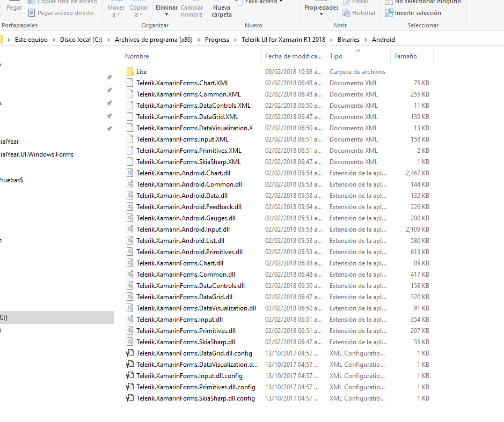
Task: Select Telerik.XamarinForms.Input.dll file name
Action: tap(179, 319)
